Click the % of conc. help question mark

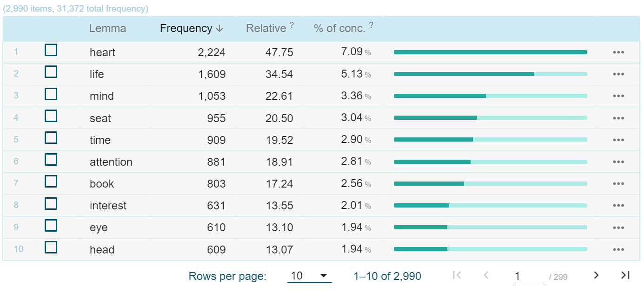point(371,26)
